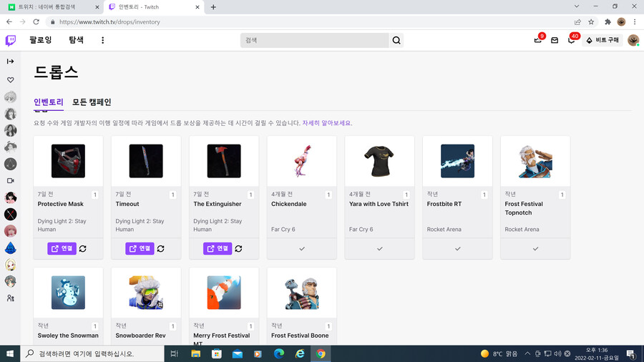Click checkmark under Frostbite RT
The image size is (644, 362).
(x=458, y=248)
